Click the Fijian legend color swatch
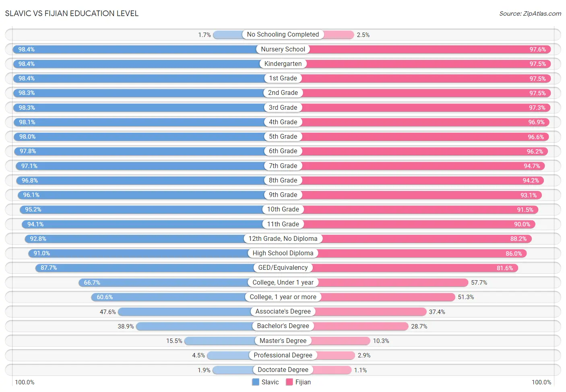Image resolution: width=566 pixels, height=392 pixels. [289, 382]
